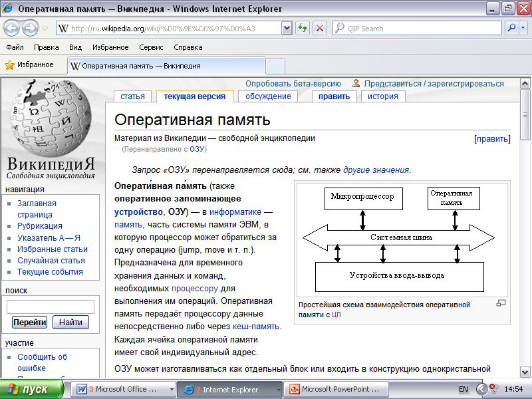
Task: Follow the информатике link
Action: [235, 211]
